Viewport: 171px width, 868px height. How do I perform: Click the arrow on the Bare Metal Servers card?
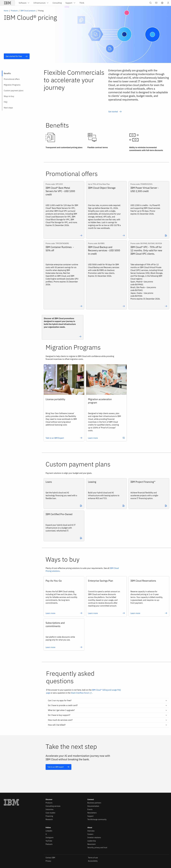click(81, 236)
